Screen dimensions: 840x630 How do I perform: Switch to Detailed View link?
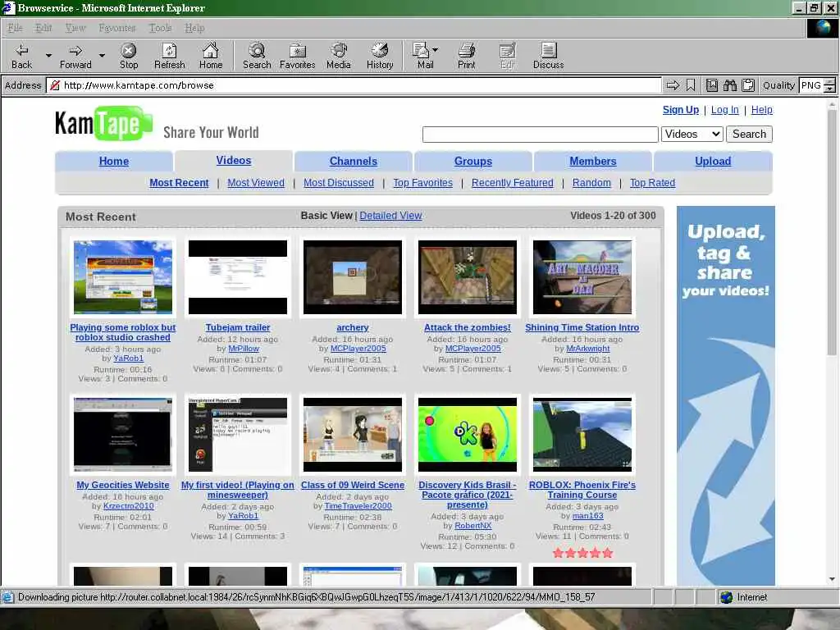click(390, 216)
